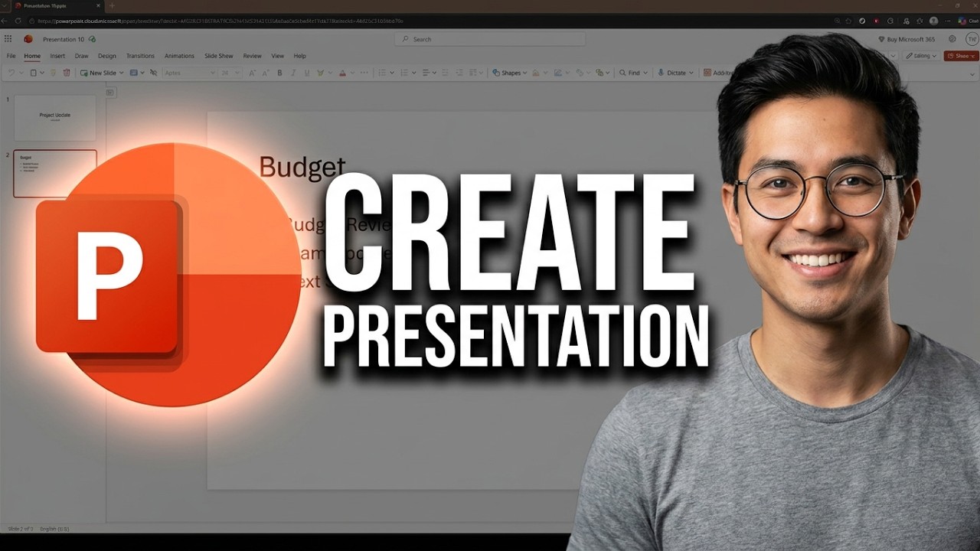
Task: Open the Find tool
Action: click(x=634, y=73)
